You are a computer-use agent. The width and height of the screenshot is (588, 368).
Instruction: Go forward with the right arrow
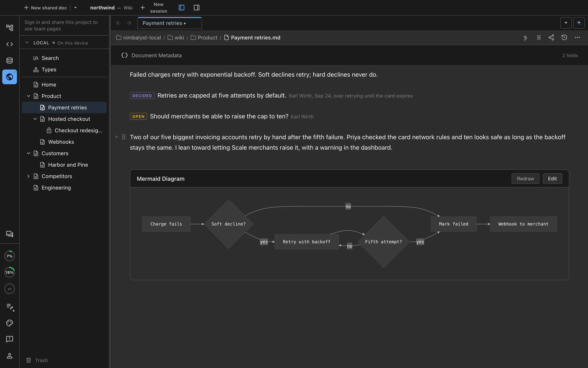129,23
